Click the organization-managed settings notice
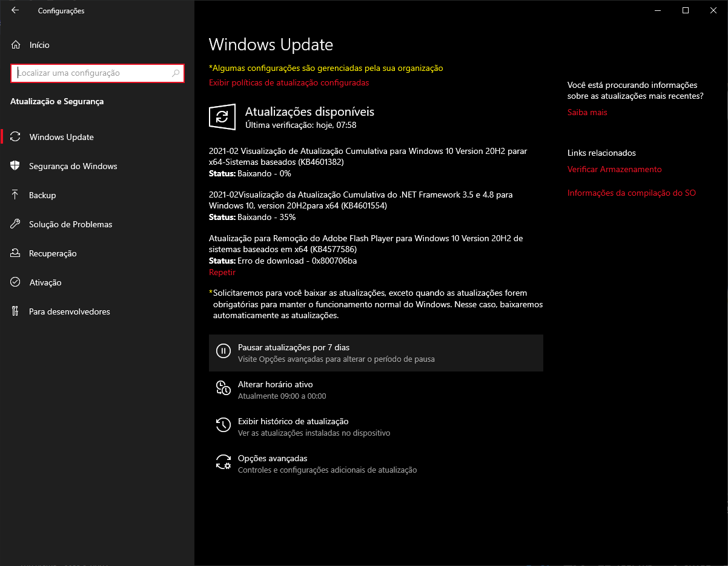 (326, 68)
